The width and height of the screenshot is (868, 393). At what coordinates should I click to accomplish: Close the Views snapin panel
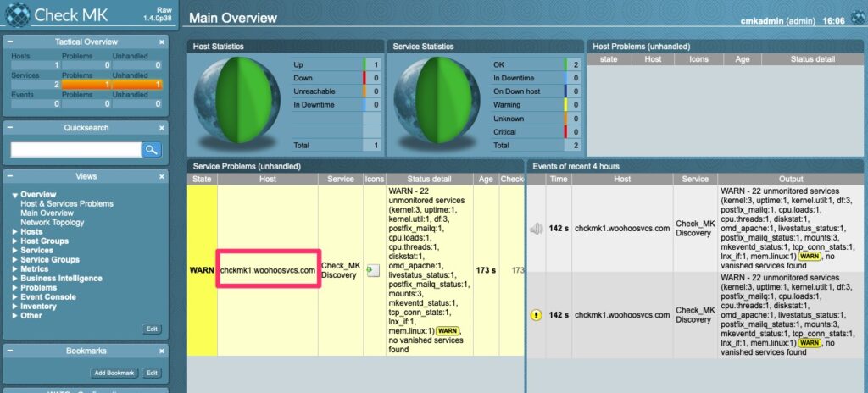[162, 177]
